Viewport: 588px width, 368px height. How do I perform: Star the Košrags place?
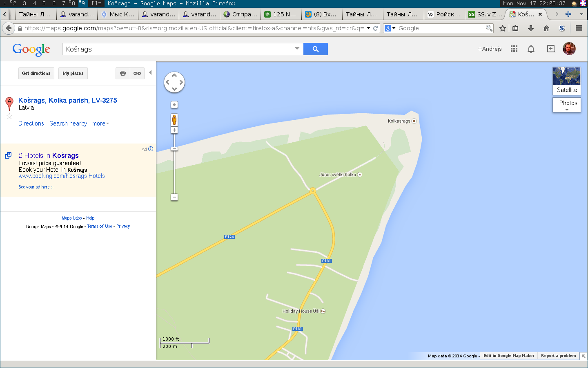(9, 116)
